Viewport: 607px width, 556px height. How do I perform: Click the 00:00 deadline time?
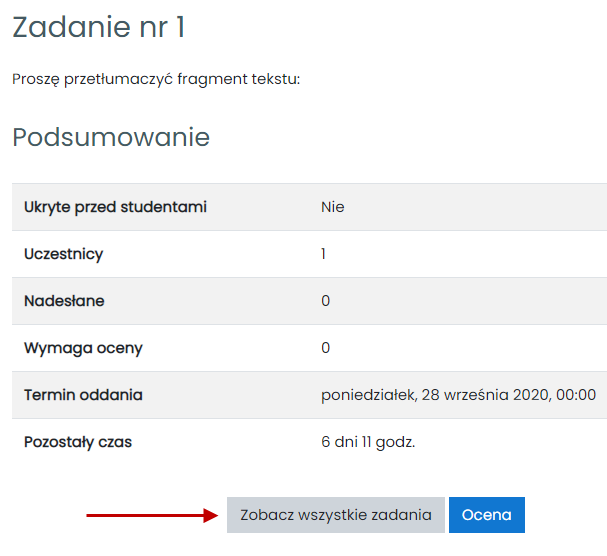(575, 395)
